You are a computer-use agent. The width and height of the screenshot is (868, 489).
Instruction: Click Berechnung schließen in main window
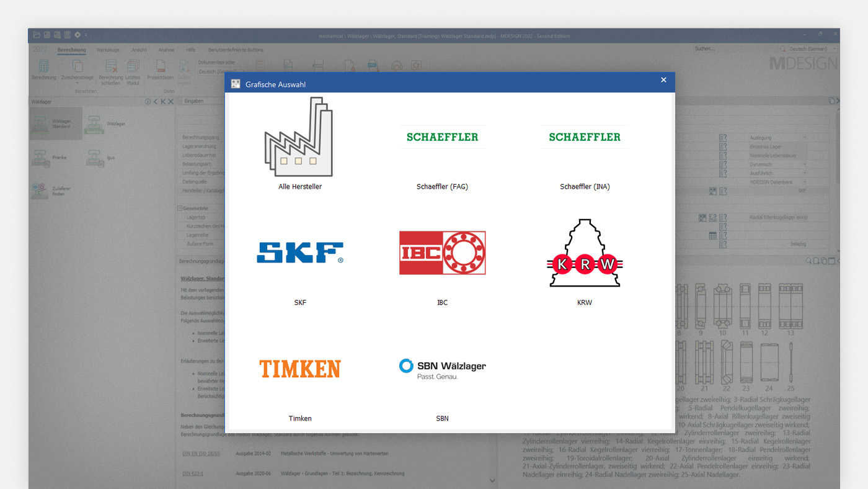(111, 71)
